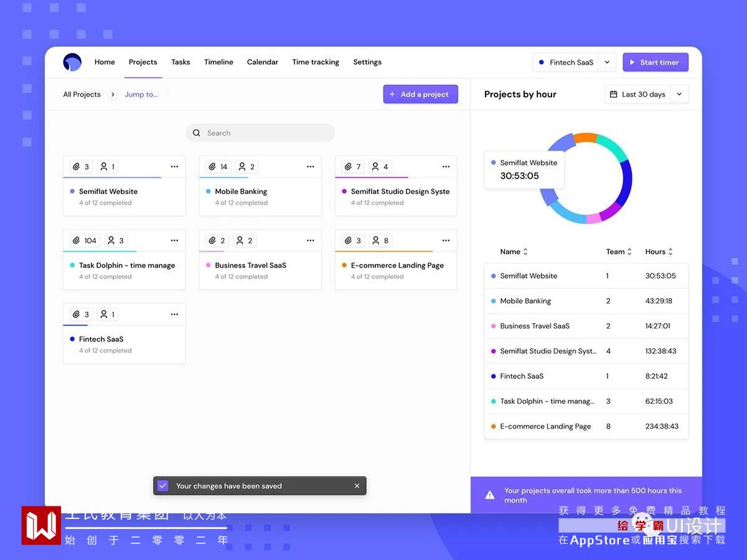Click the attachments badge on the E-commerce Landing Page card

353,240
